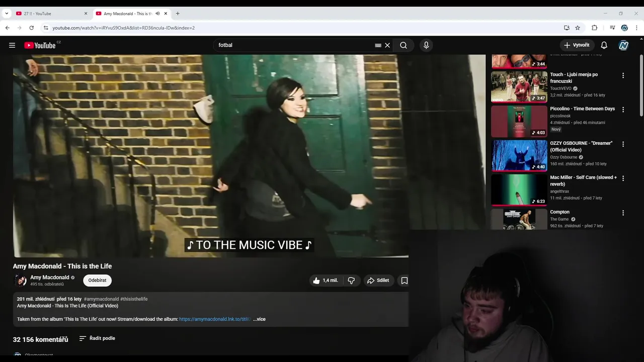Switch to the '27 !! - YouTube' tab
Viewport: 644px width, 362px height.
50,14
